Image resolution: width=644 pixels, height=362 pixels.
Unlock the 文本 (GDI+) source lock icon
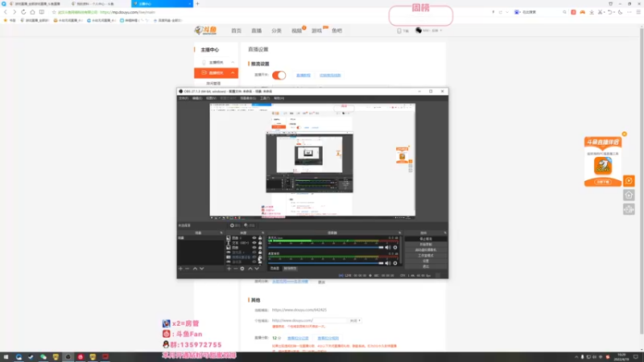pyautogui.click(x=260, y=243)
